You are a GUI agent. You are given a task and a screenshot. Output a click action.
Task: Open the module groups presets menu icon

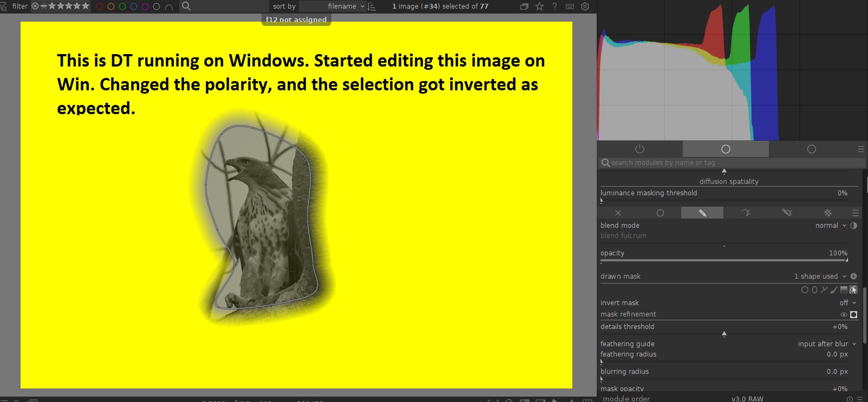coord(861,149)
